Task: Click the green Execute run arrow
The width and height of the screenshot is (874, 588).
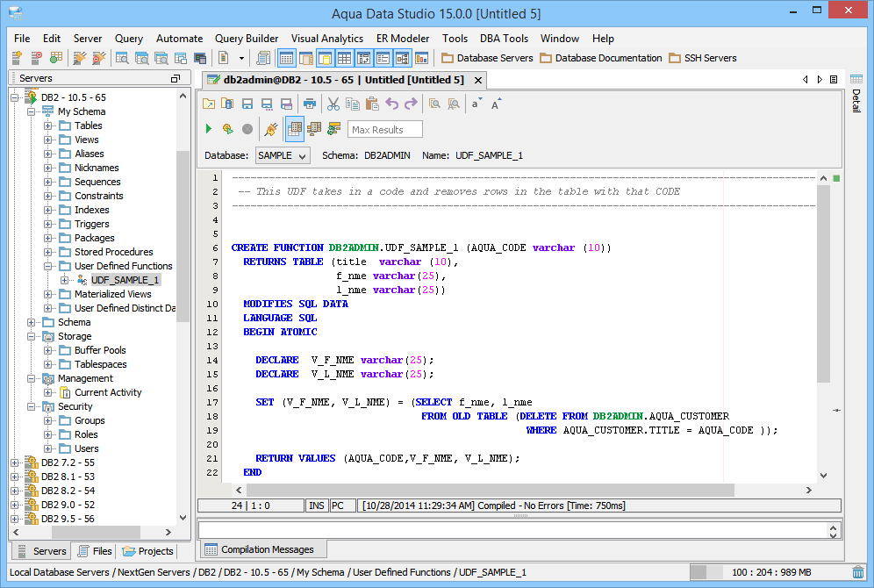Action: (209, 129)
